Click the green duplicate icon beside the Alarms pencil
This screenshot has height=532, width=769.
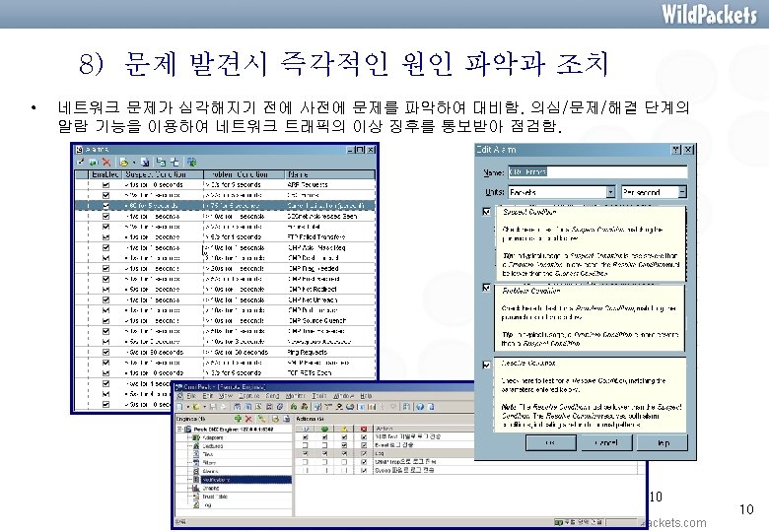(x=94, y=162)
